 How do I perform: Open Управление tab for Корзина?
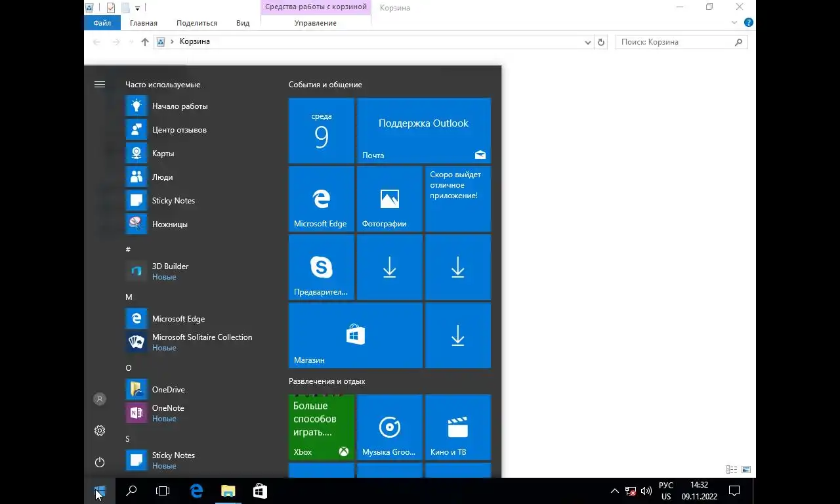[316, 23]
